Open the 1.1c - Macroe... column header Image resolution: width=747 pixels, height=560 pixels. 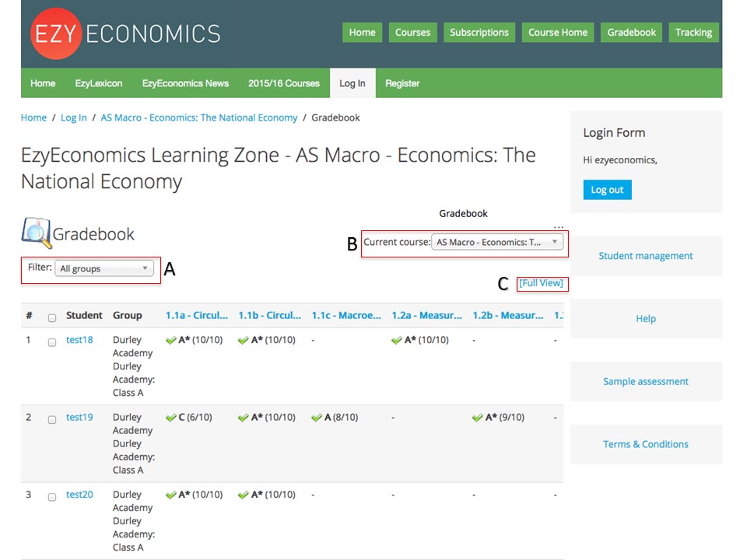pos(346,315)
